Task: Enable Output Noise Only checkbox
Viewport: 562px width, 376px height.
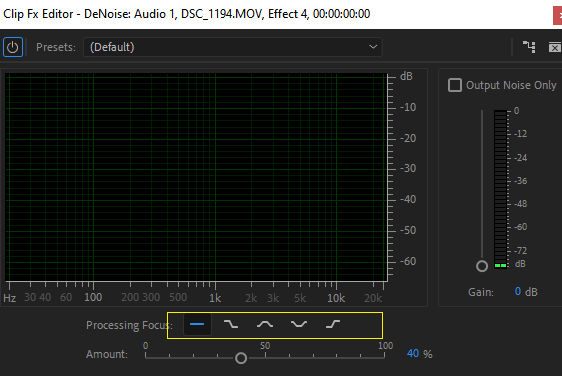Action: [x=455, y=85]
